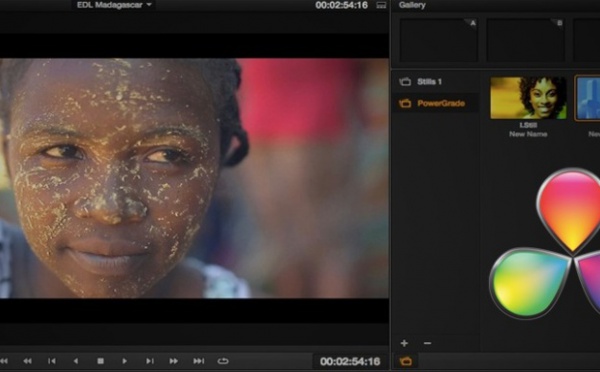The width and height of the screenshot is (600, 372).
Task: Go to the last frame of the timeline
Action: [199, 361]
